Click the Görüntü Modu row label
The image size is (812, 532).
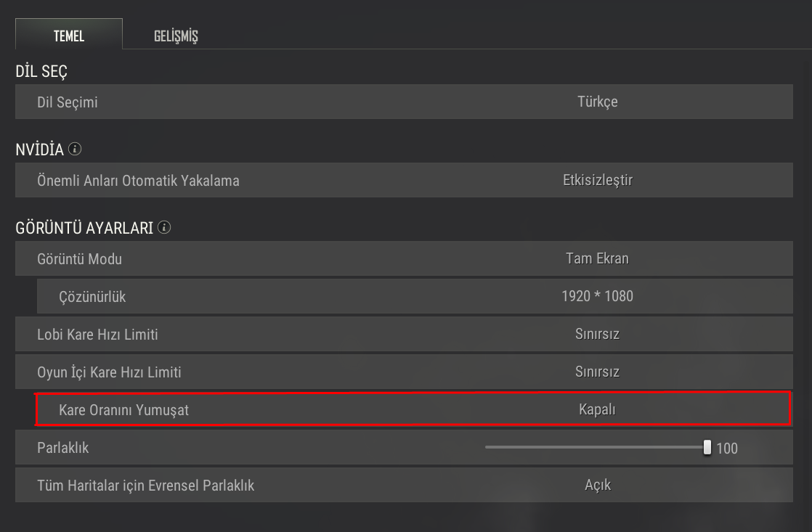coord(79,259)
